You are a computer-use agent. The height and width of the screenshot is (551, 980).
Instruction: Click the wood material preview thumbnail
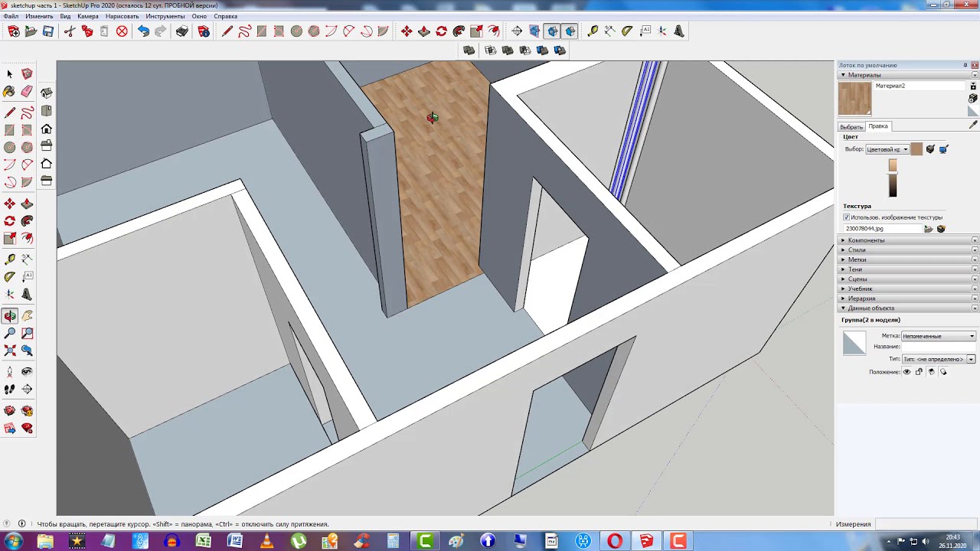[x=854, y=99]
